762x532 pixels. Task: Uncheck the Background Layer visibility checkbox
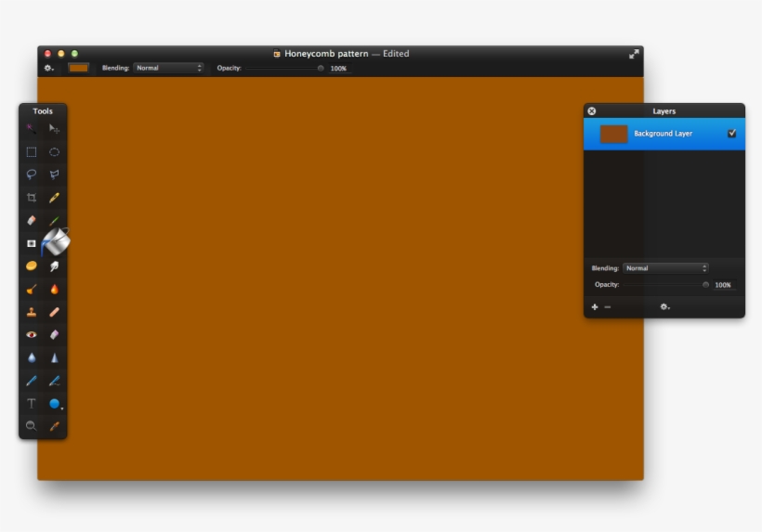tap(732, 134)
